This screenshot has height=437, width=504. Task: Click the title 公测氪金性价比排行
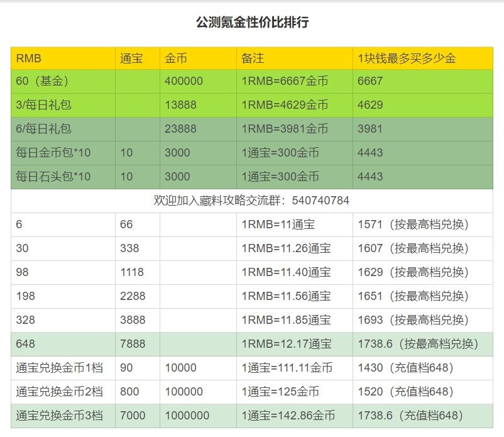coord(251,20)
